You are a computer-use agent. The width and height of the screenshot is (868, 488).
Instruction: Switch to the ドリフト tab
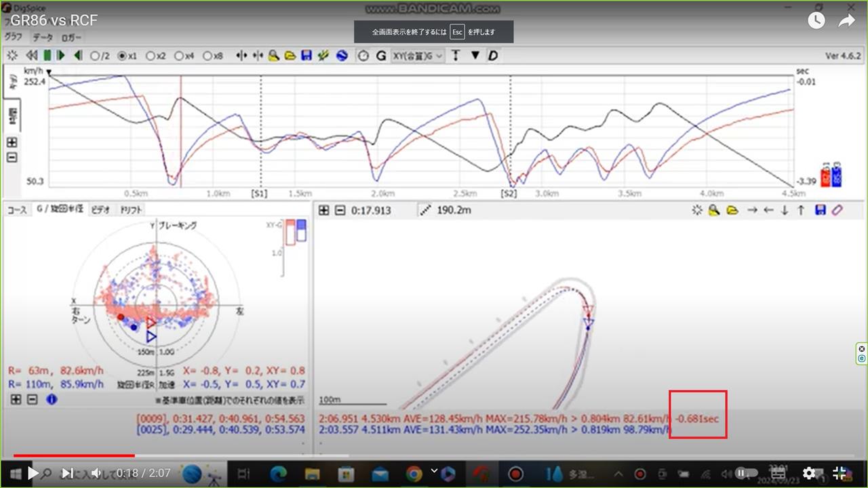131,210
